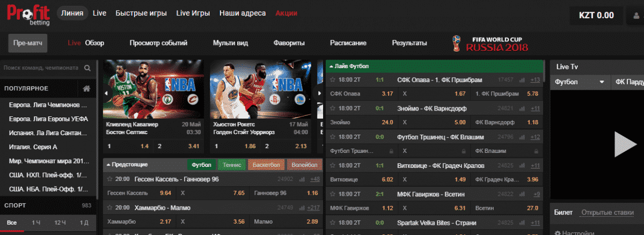Screen dimensions: 644x235
Task: Favorite the Гессен Кассель - Ганновер 96 match
Action: click(x=110, y=179)
